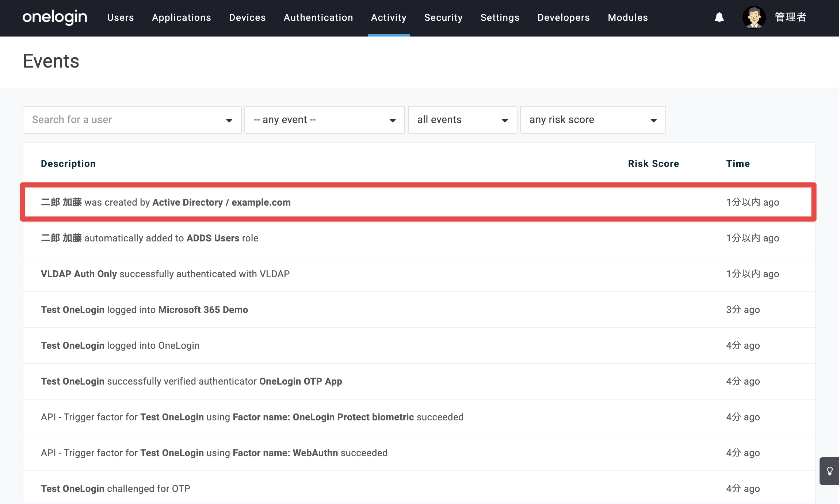Open event: created by Active Directory / example.com

tap(419, 202)
